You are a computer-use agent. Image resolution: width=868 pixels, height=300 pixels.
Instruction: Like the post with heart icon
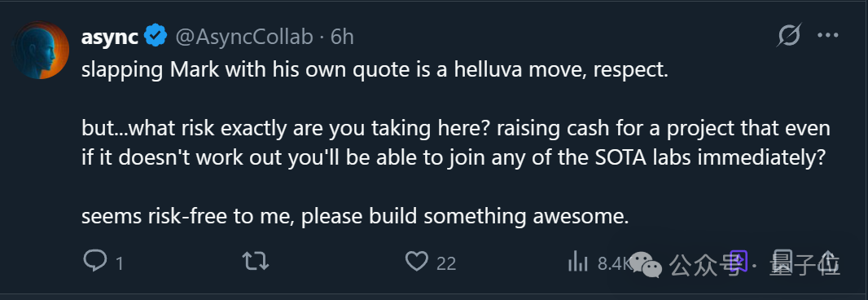[417, 261]
